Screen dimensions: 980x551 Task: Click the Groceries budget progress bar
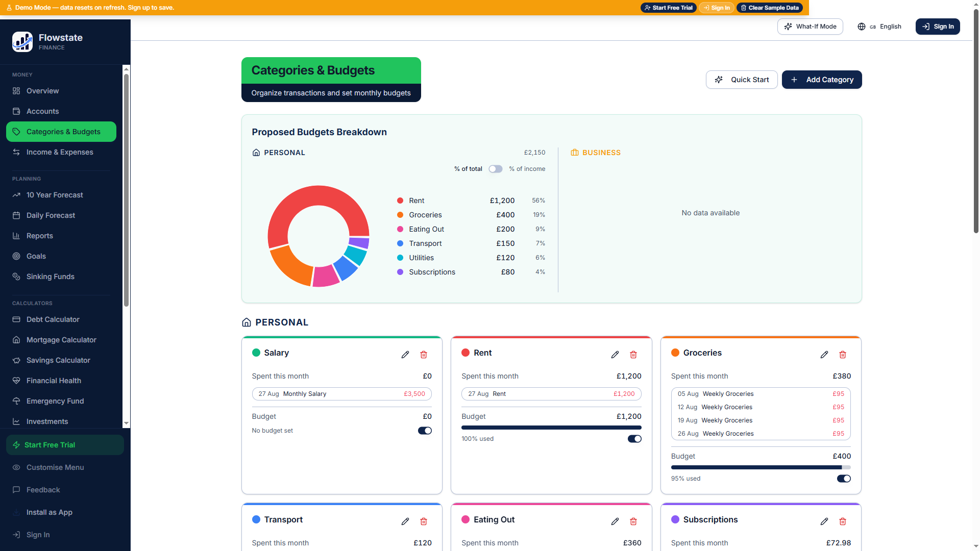click(761, 467)
